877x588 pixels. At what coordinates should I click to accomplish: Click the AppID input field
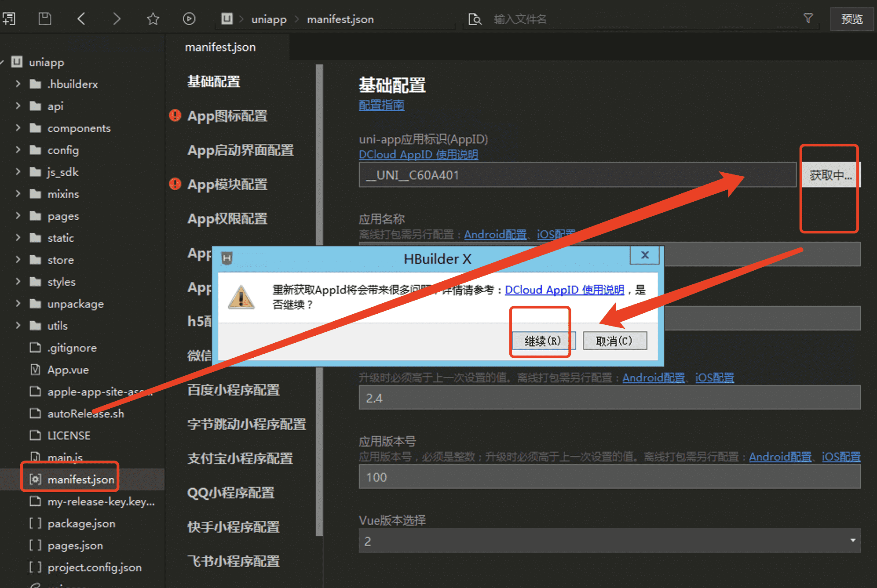pyautogui.click(x=577, y=175)
